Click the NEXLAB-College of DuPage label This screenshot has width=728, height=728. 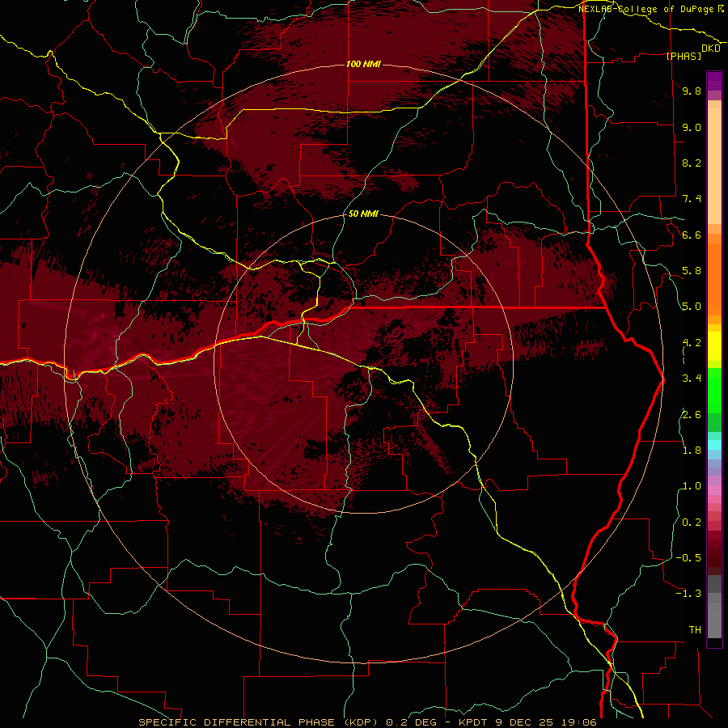coord(650,9)
